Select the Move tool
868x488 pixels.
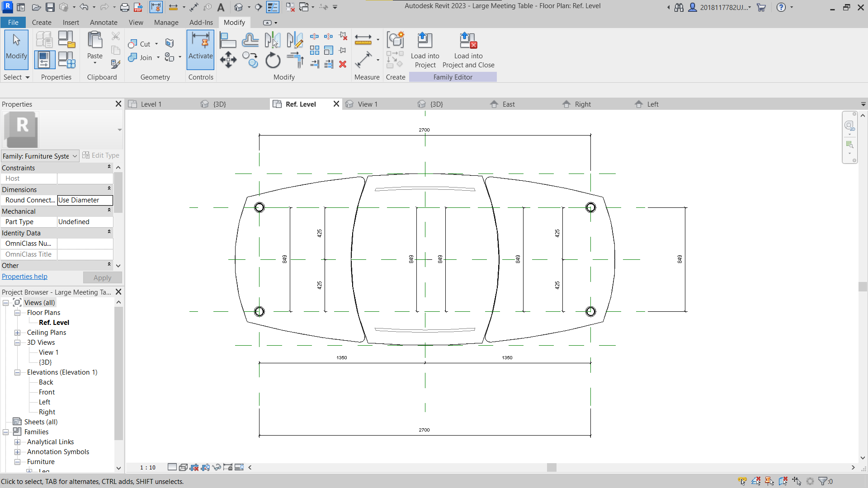point(228,60)
